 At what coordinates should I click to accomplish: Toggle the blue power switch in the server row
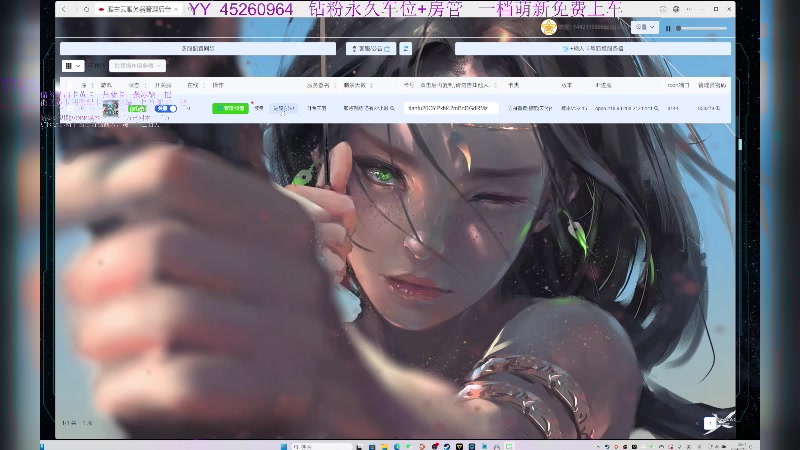pyautogui.click(x=166, y=109)
